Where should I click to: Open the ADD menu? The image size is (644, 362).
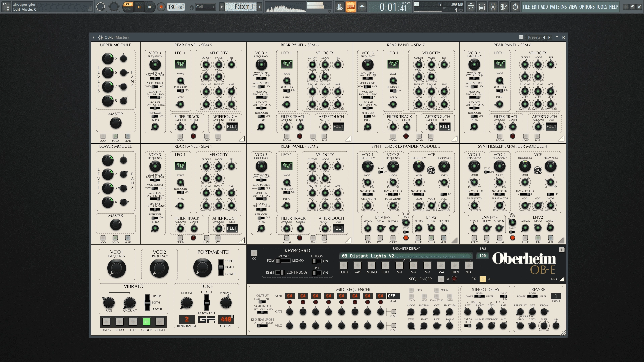point(544,7)
